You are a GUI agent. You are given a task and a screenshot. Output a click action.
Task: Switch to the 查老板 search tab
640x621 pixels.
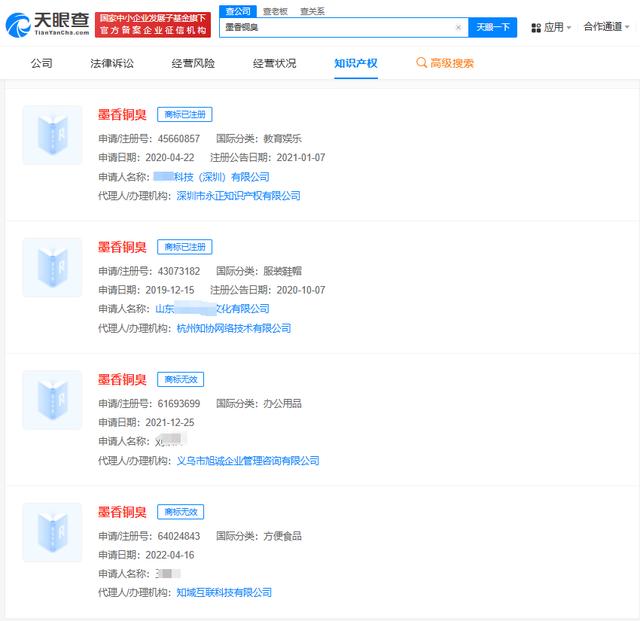coord(273,11)
